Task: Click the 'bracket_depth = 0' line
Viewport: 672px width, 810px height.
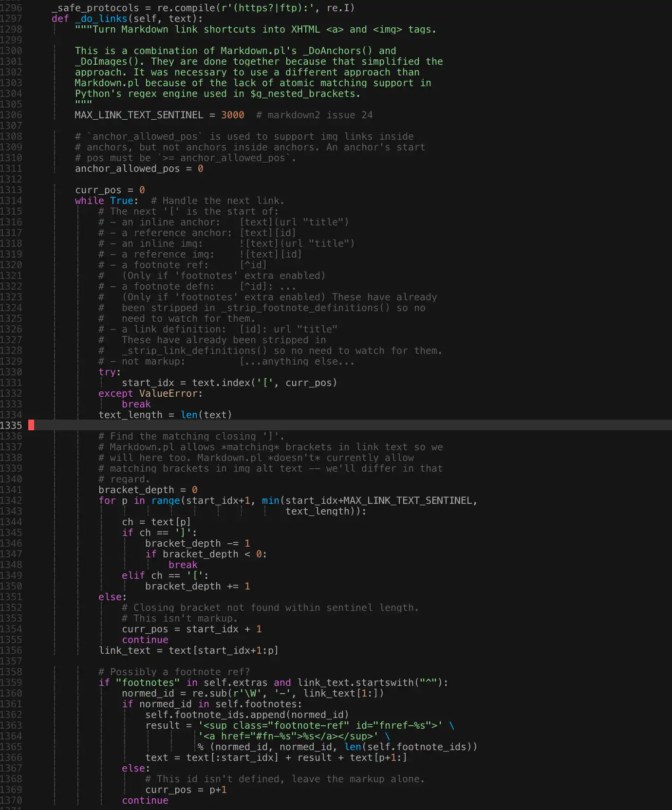Action: pos(148,490)
